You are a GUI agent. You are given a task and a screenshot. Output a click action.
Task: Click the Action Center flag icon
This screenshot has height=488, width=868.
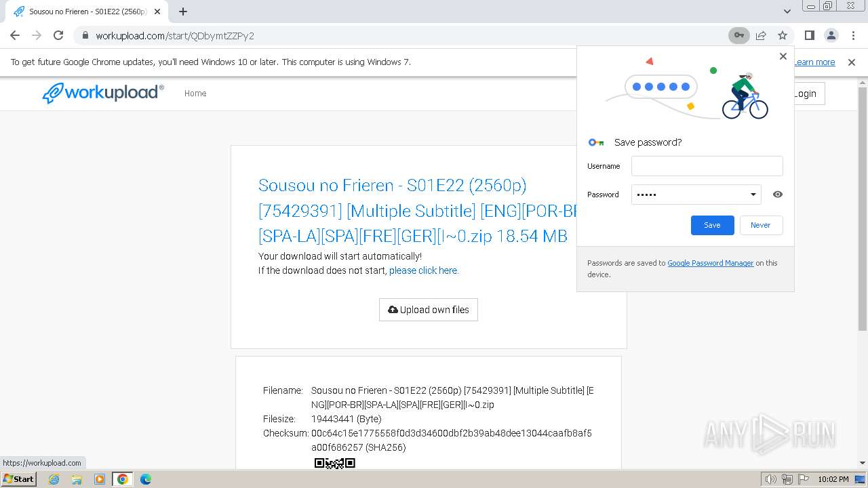[x=804, y=479]
